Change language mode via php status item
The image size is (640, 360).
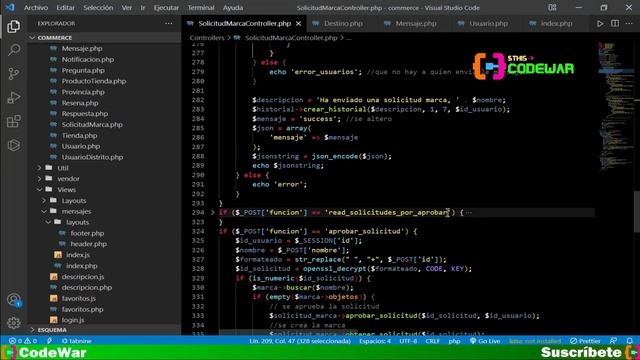[x=454, y=341]
